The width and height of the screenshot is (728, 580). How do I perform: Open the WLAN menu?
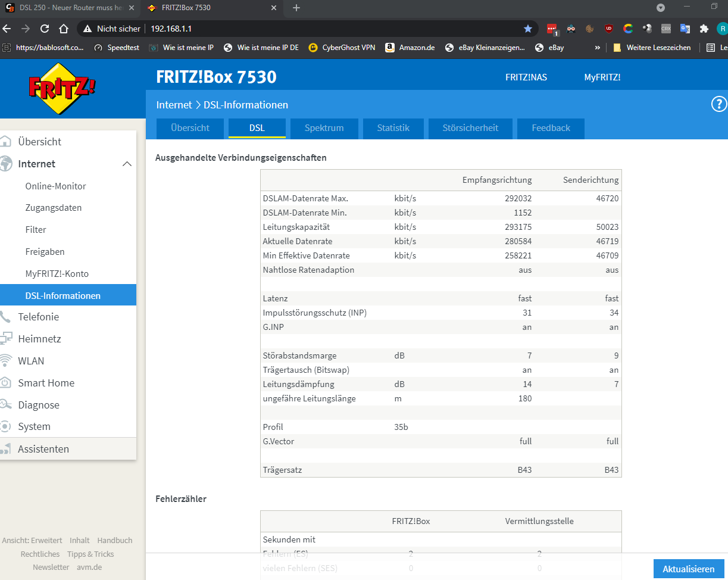tap(31, 361)
